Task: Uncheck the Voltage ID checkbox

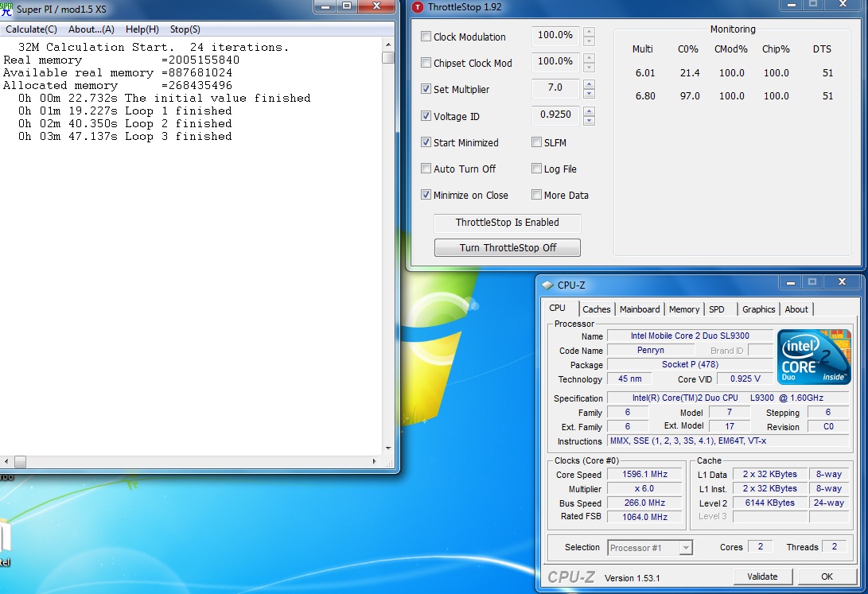Action: point(426,115)
